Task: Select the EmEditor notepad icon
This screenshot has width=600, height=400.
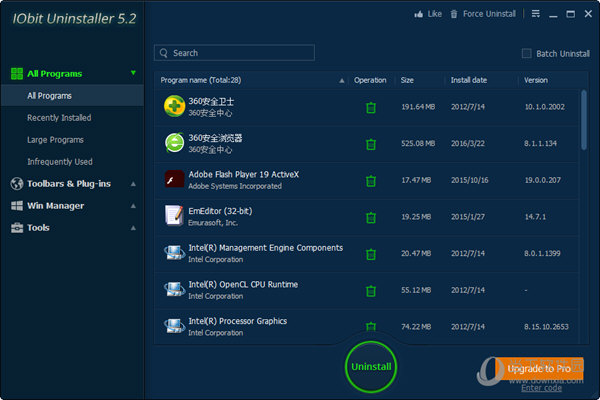Action: tap(174, 215)
